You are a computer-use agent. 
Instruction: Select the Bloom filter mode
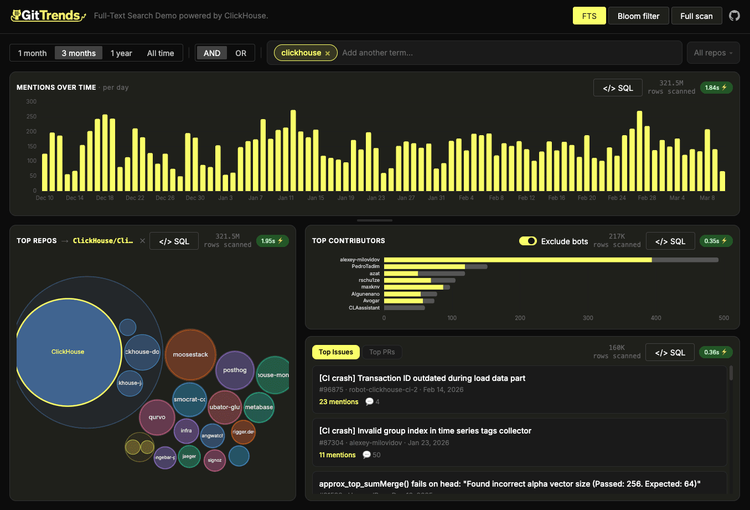click(637, 16)
